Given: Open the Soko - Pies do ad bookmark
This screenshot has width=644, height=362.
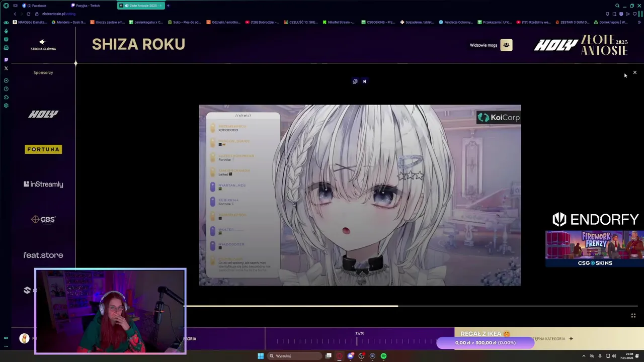Looking at the screenshot, I should (x=185, y=22).
